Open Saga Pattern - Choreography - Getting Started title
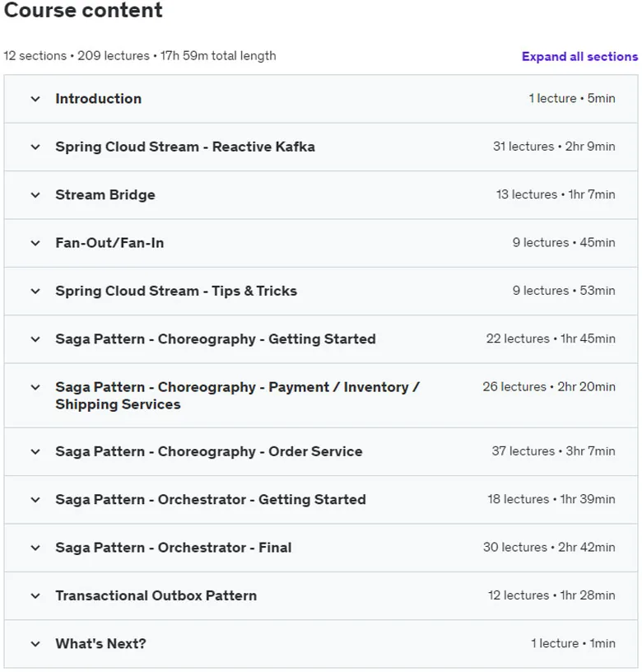Screen dimensions: 642x672 coord(216,339)
